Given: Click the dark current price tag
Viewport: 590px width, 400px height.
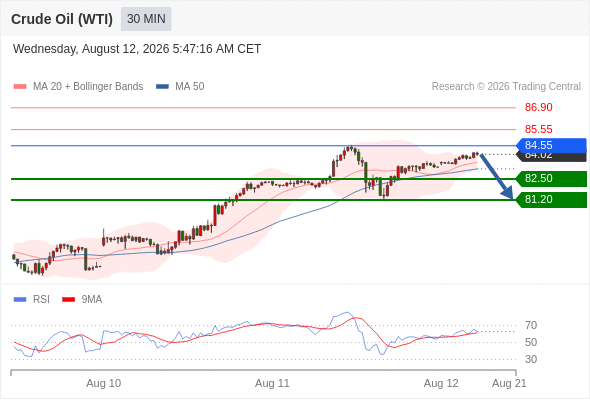Looking at the screenshot, I should (x=551, y=157).
